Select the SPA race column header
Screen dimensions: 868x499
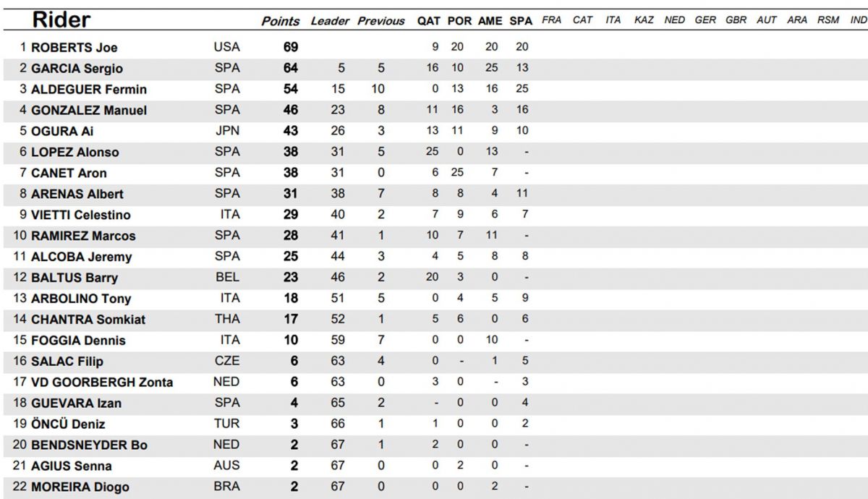[x=521, y=21]
